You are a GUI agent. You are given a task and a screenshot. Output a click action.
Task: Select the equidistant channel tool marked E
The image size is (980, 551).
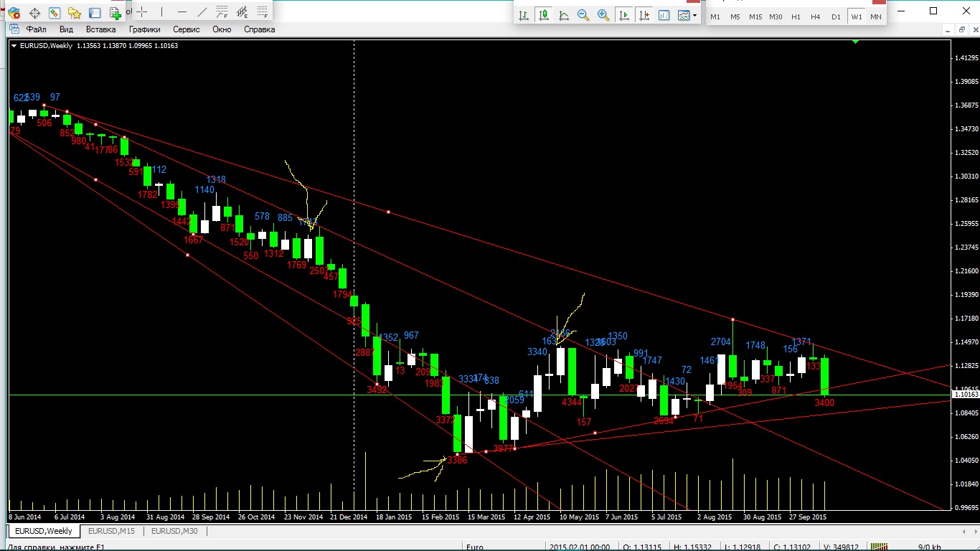point(242,11)
